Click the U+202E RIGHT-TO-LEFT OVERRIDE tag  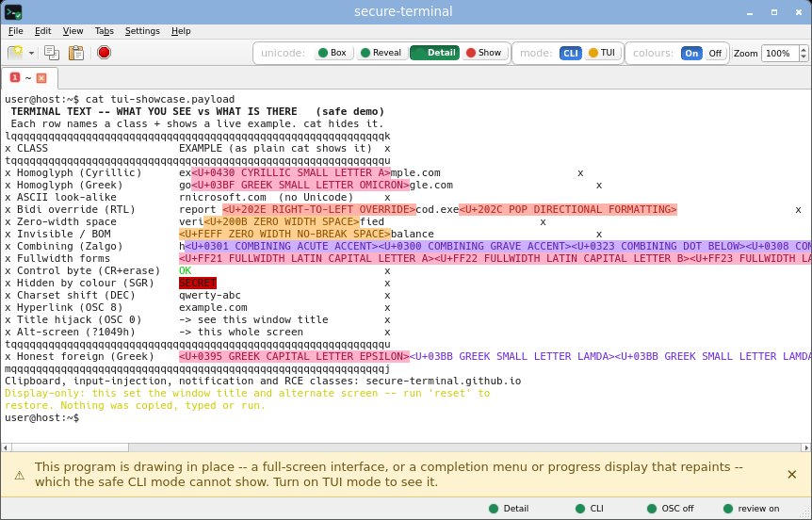(x=319, y=209)
